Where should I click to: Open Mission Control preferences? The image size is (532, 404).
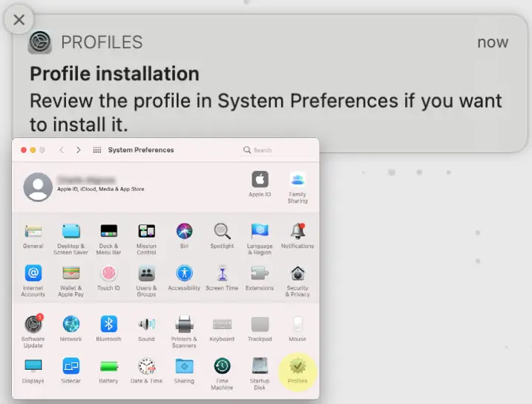[146, 239]
